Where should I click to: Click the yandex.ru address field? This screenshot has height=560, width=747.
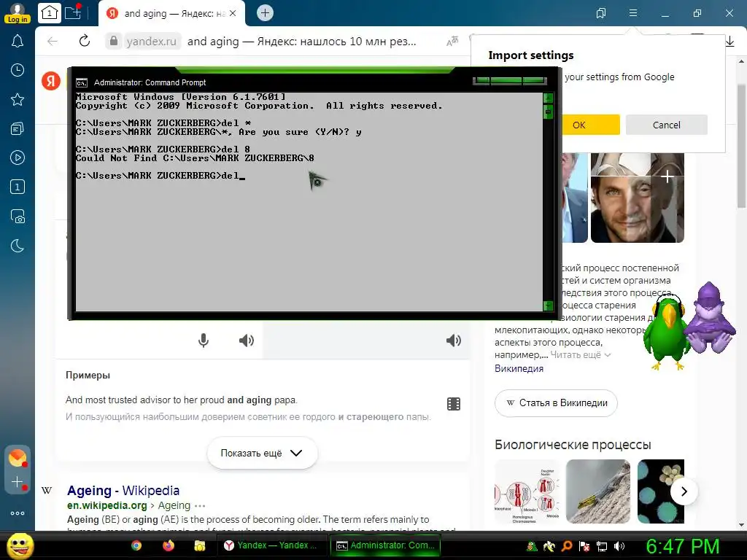[152, 42]
